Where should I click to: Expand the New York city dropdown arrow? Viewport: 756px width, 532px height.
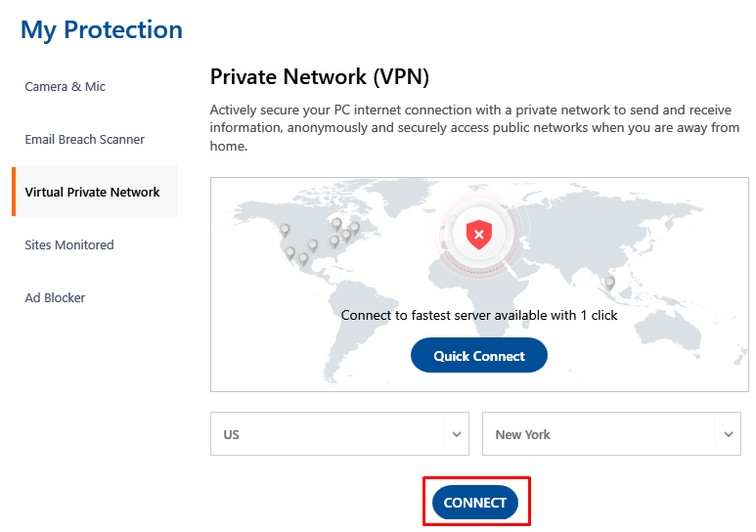[728, 434]
